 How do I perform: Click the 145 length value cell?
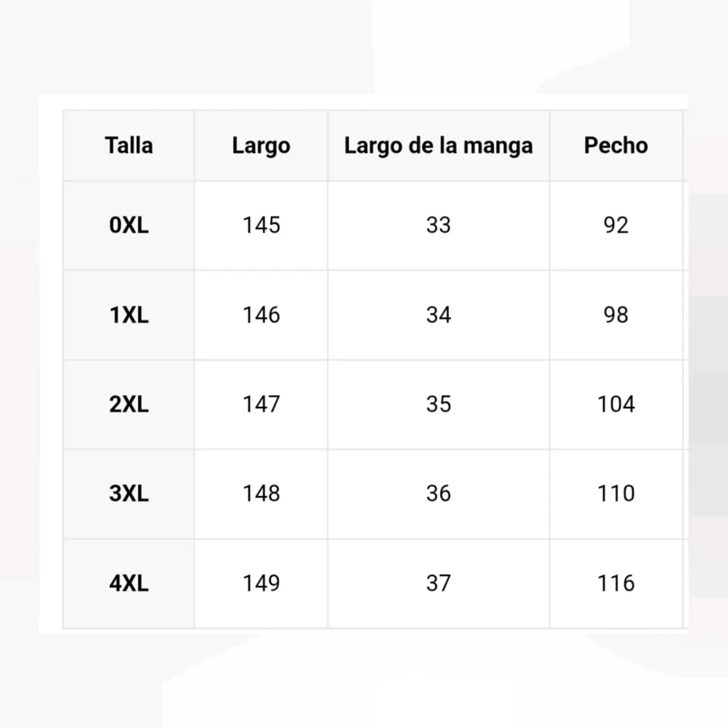(261, 225)
